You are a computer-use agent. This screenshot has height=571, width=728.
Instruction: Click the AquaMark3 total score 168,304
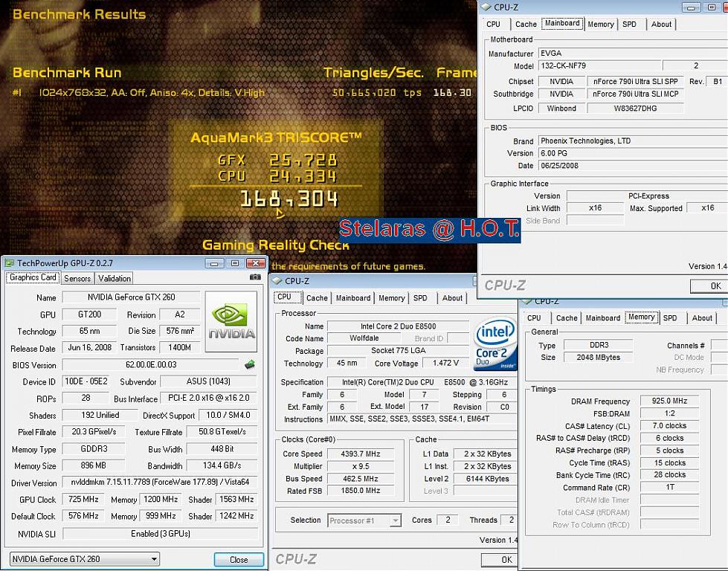289,199
